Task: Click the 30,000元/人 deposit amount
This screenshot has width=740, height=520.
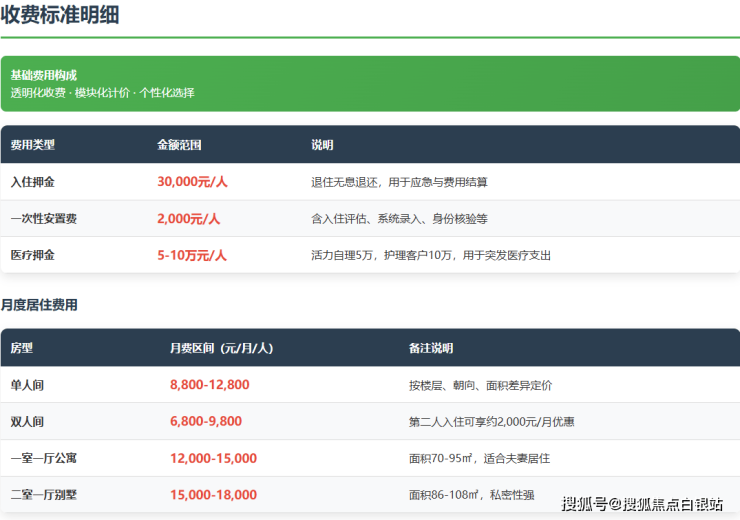Action: point(192,182)
